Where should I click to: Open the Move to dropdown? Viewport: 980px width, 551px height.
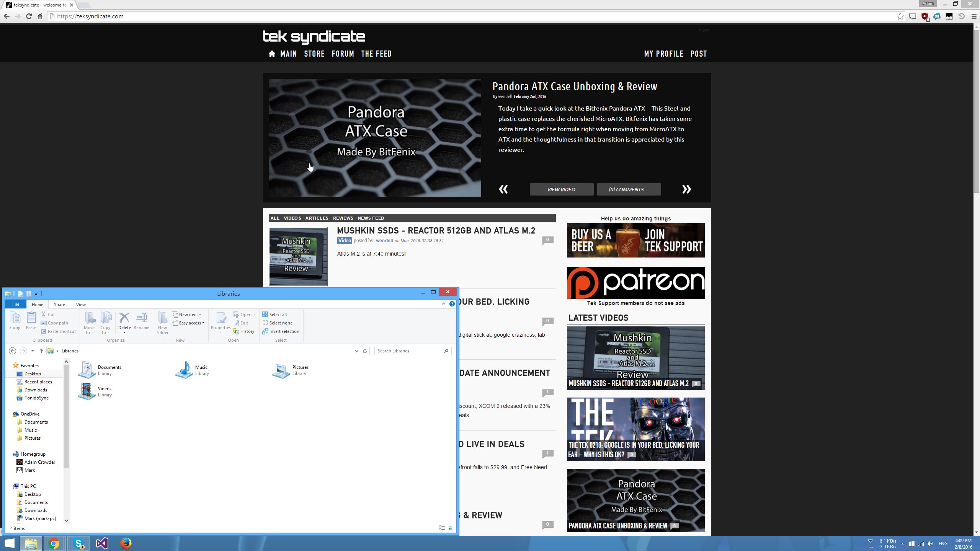point(89,323)
